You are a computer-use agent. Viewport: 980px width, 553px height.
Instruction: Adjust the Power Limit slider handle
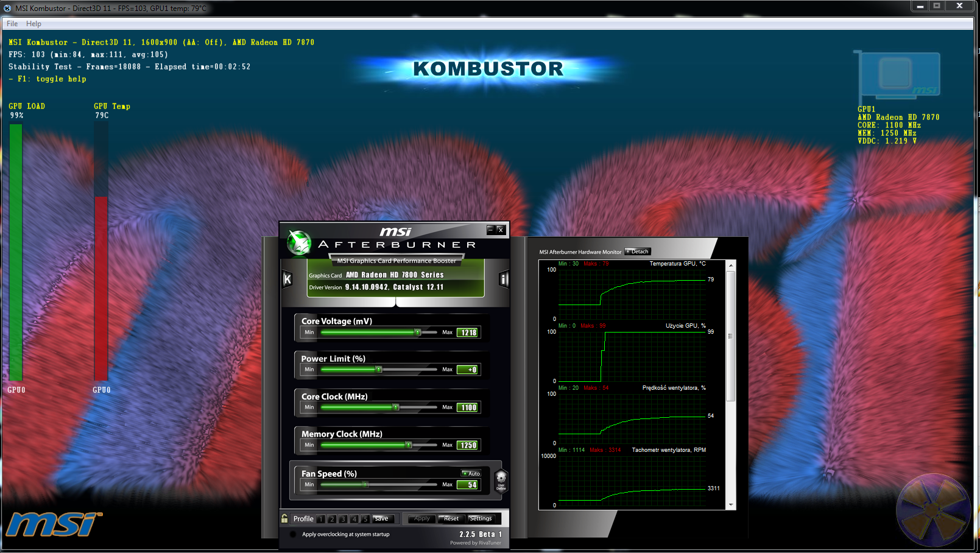point(379,370)
